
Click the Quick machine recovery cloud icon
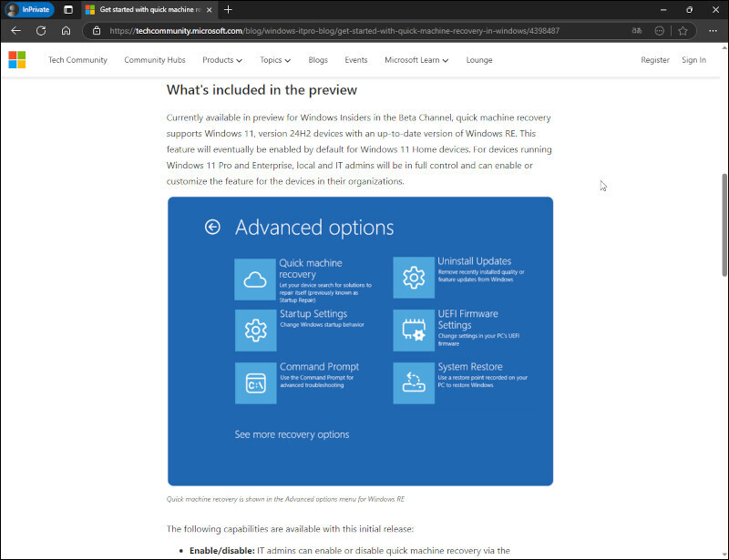coord(255,280)
